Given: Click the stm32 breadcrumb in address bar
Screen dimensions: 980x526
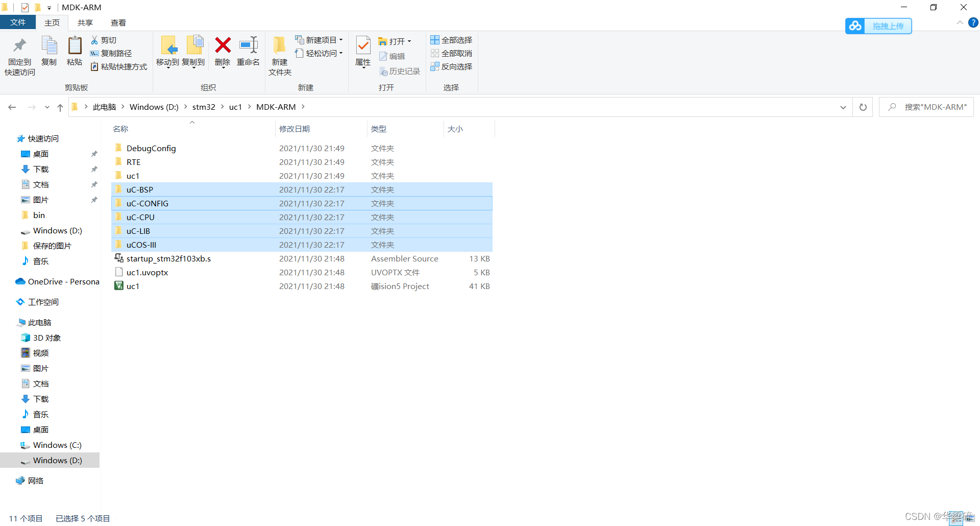Looking at the screenshot, I should (204, 107).
